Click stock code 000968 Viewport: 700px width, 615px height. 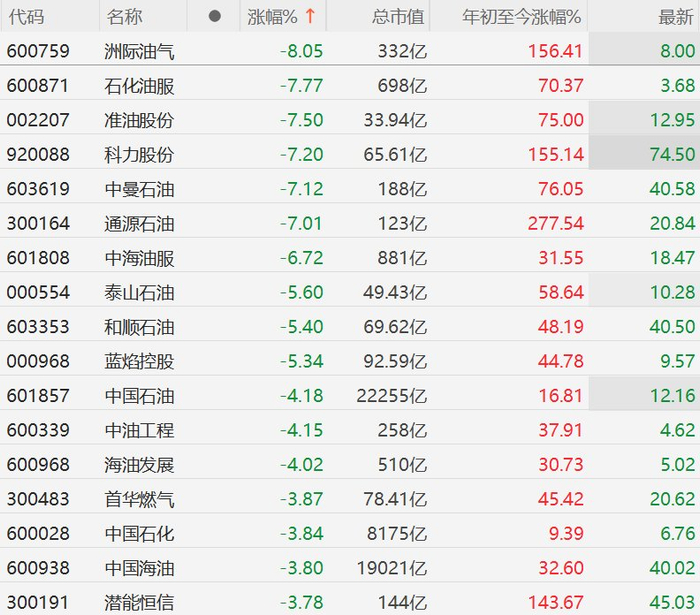click(x=38, y=361)
